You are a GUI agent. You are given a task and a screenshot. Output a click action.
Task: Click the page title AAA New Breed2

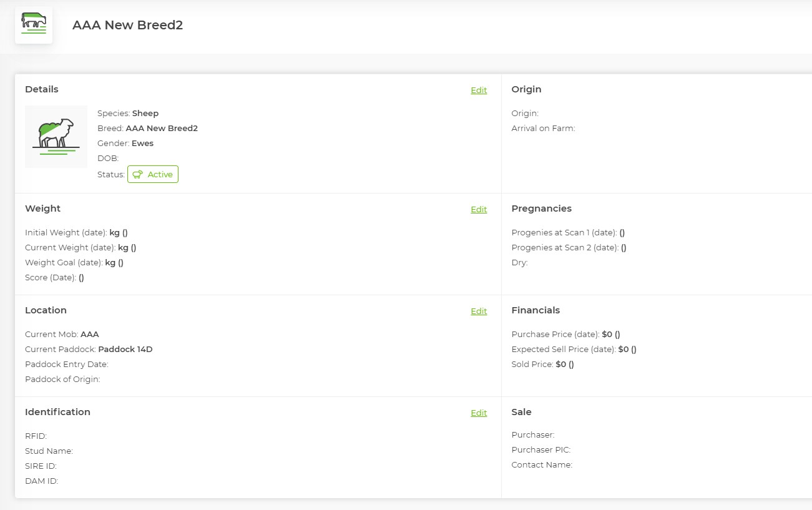click(127, 25)
